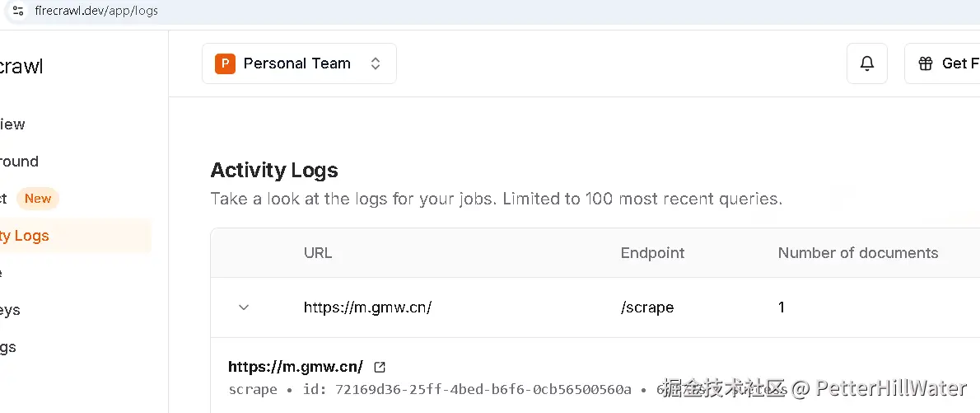Screen dimensions: 980x413
Task: Click the up-down chevrons beside Personal Team
Action: pos(376,63)
